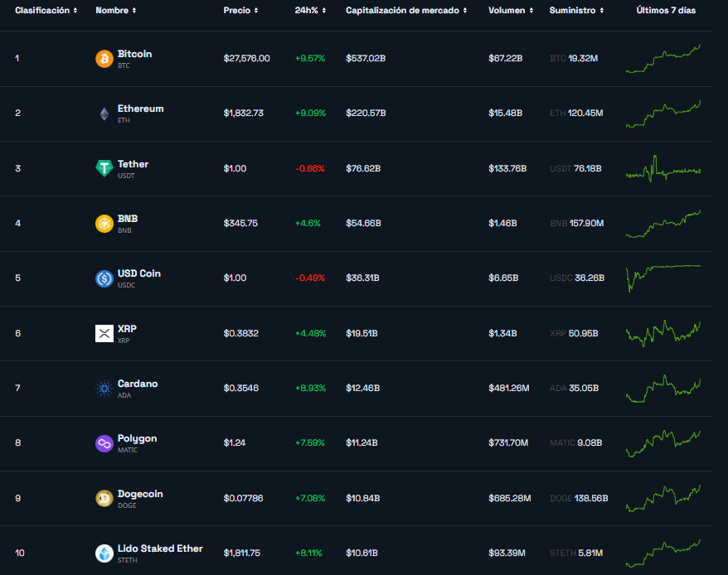This screenshot has width=728, height=575.
Task: Click Tether volume $133.76B
Action: 507,168
